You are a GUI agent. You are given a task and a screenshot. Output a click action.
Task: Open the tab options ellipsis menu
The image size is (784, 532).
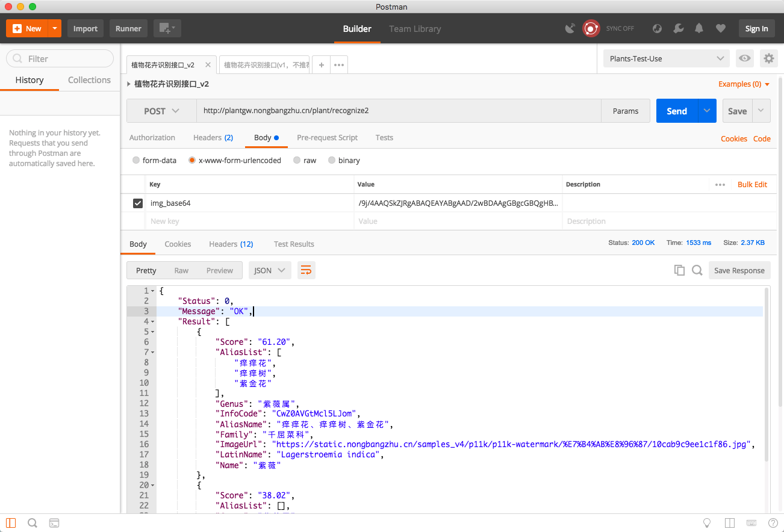click(338, 65)
